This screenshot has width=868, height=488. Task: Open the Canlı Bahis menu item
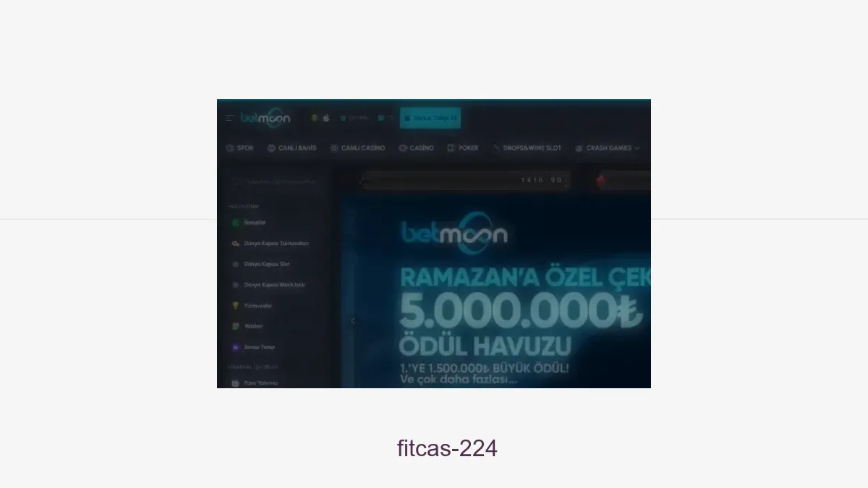[292, 148]
